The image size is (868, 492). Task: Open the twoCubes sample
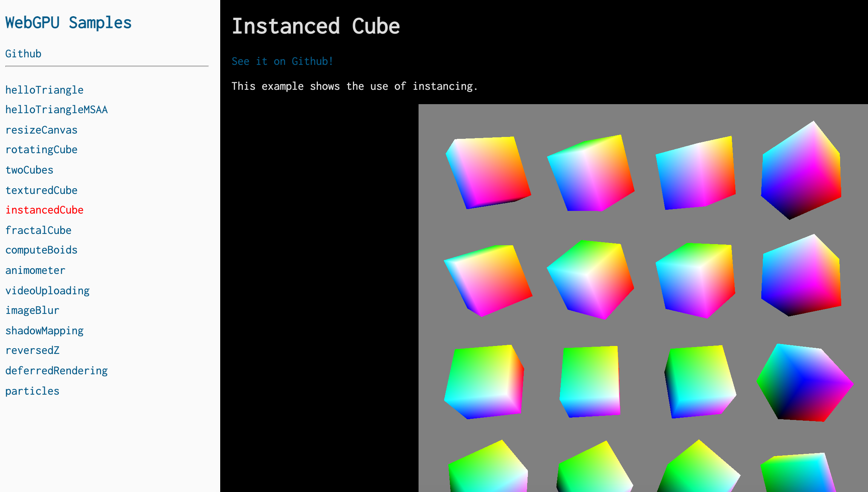[x=29, y=170]
